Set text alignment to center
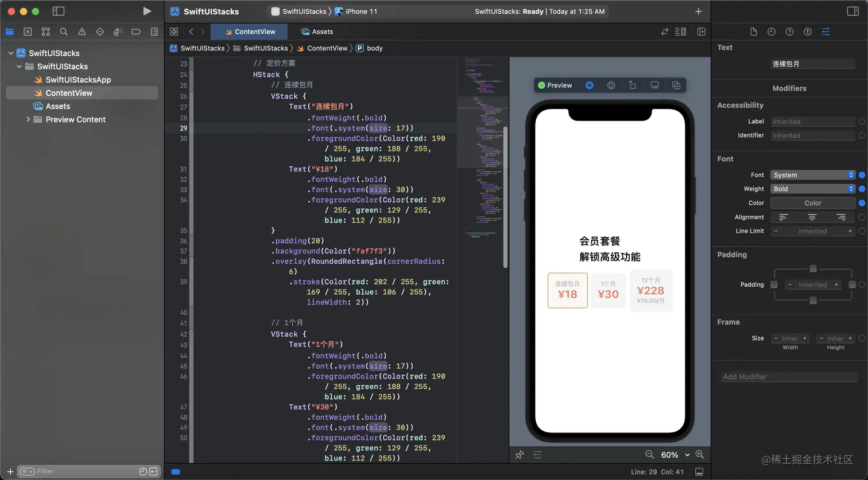This screenshot has width=868, height=480. tap(812, 217)
